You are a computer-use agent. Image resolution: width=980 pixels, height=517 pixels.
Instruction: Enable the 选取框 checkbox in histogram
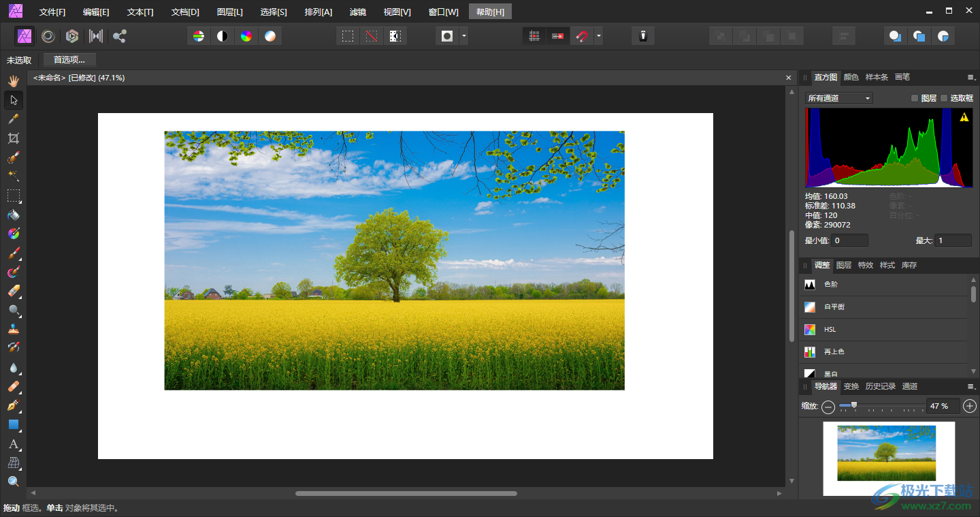click(944, 98)
